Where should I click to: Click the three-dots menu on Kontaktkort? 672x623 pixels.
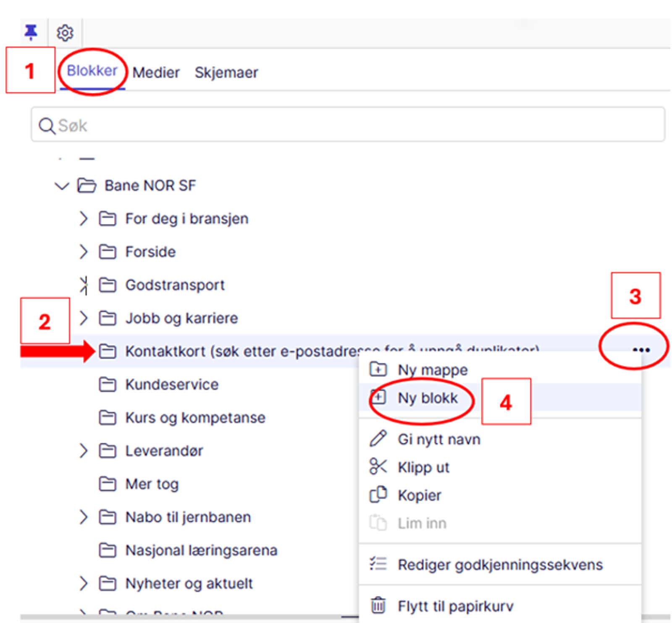[x=641, y=350]
